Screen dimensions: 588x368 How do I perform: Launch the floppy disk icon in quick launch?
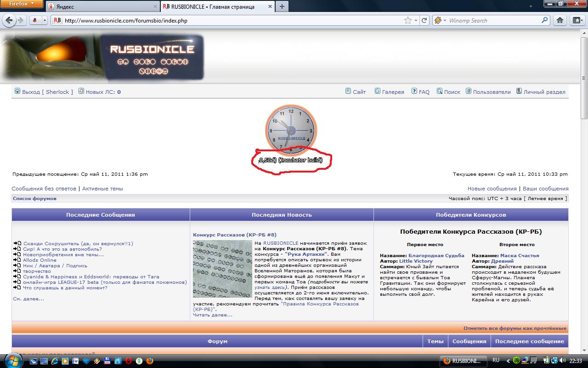point(107,361)
